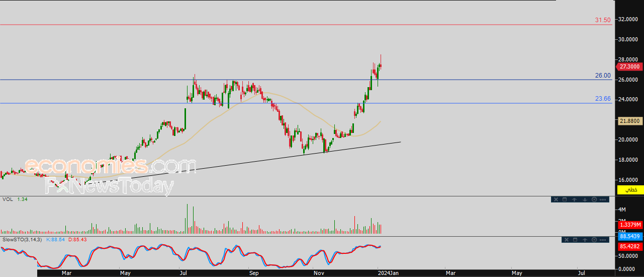This screenshot has width=644, height=277.
Task: Click the SlowSTO(3,14,3) indicator label
Action: click(22, 239)
